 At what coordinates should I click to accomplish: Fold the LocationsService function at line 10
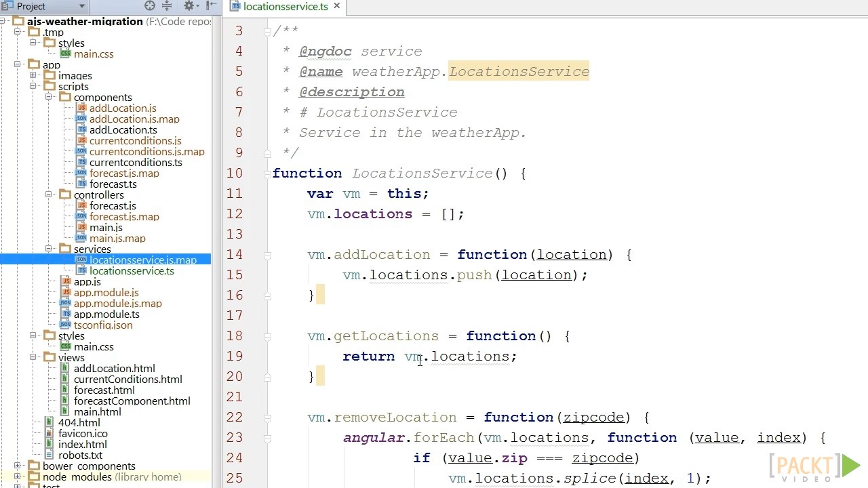pyautogui.click(x=267, y=174)
